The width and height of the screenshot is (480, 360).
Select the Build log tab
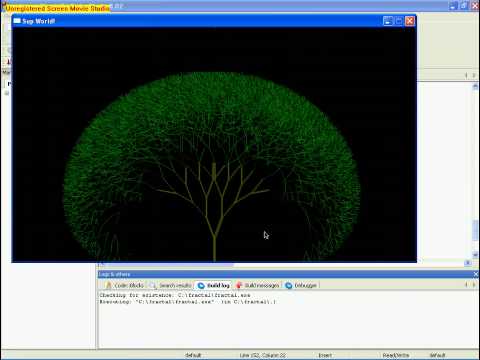(x=214, y=285)
